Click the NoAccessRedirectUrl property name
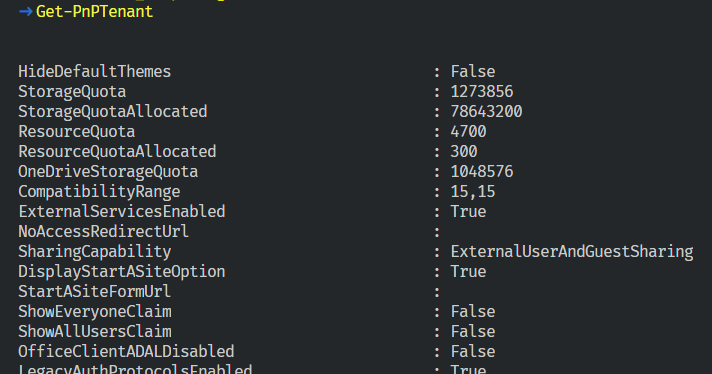 point(103,231)
